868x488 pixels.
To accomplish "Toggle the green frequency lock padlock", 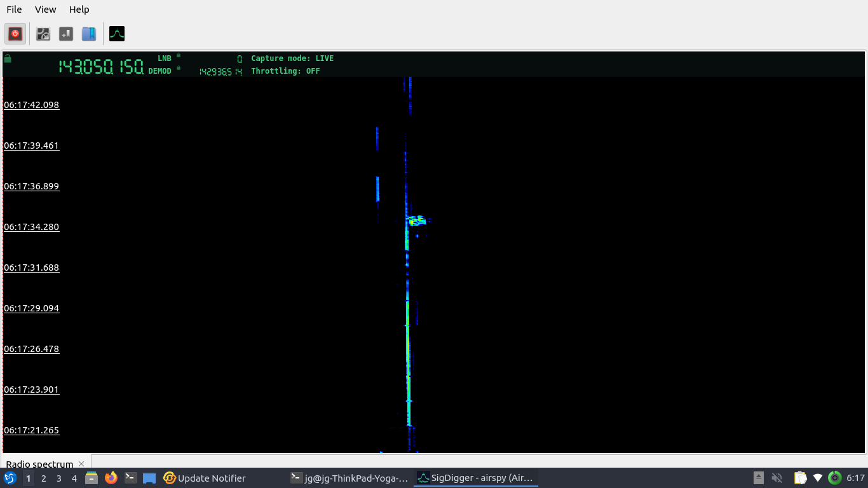I will coord(8,58).
